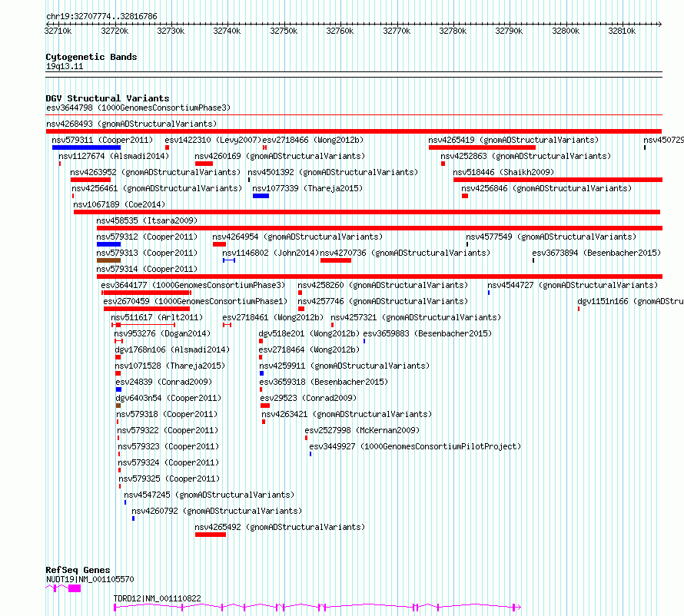Click dgv1768n106 Alsmadi2014 label
This screenshot has height=616, width=684.
[172, 349]
